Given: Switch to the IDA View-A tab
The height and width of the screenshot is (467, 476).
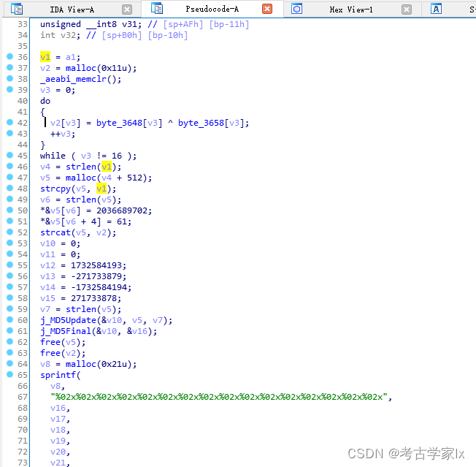Looking at the screenshot, I should click(72, 10).
